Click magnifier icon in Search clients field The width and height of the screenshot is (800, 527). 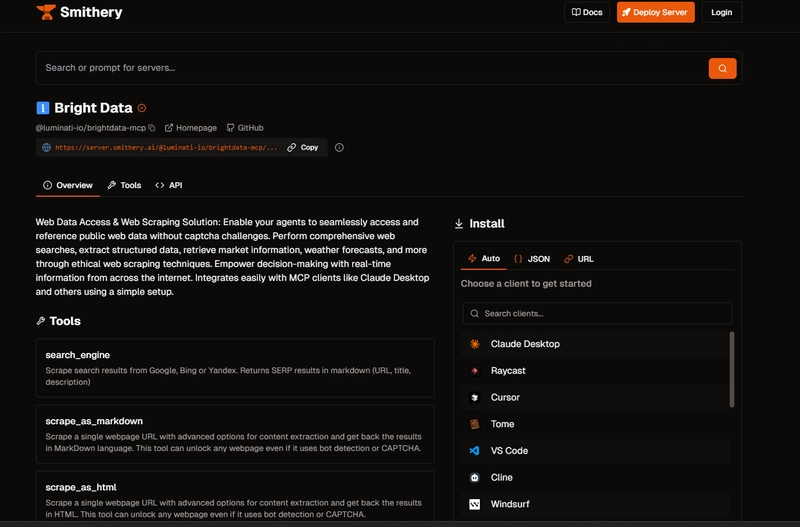[474, 314]
